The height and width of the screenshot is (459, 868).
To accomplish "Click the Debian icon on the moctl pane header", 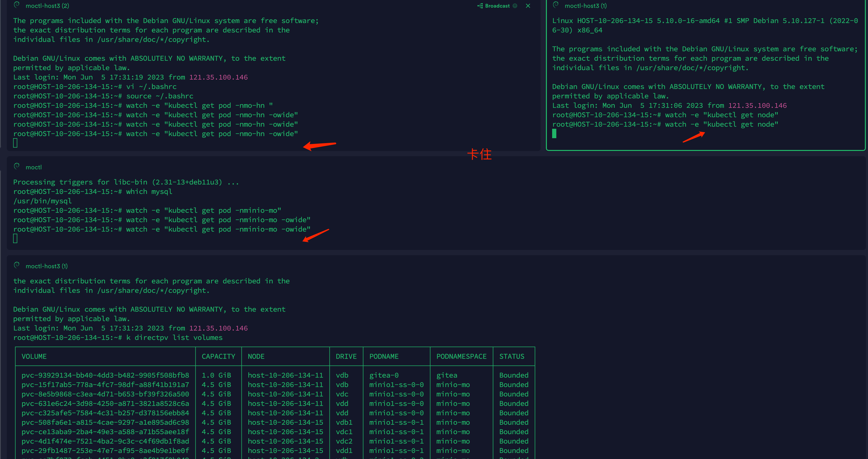I will coord(17,166).
